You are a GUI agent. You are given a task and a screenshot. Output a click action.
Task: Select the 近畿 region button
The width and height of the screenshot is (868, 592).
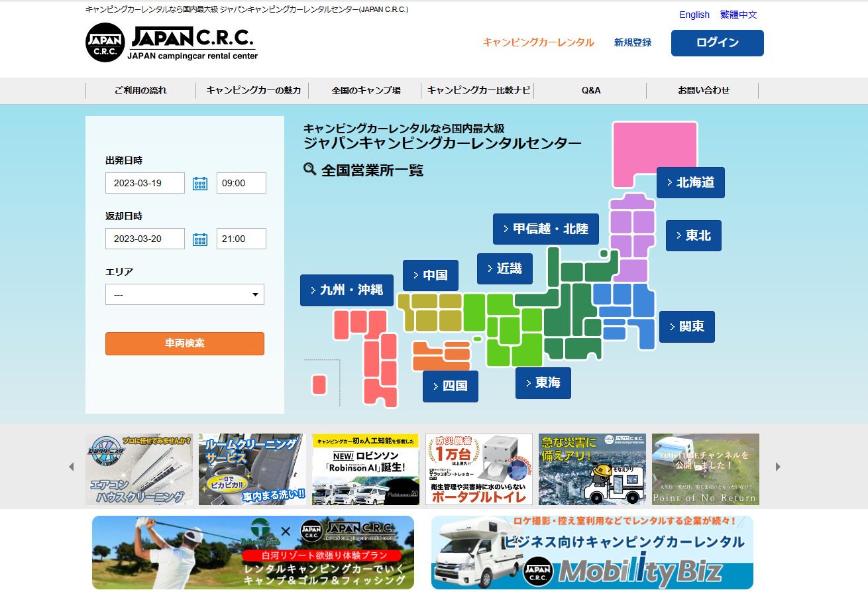point(505,268)
